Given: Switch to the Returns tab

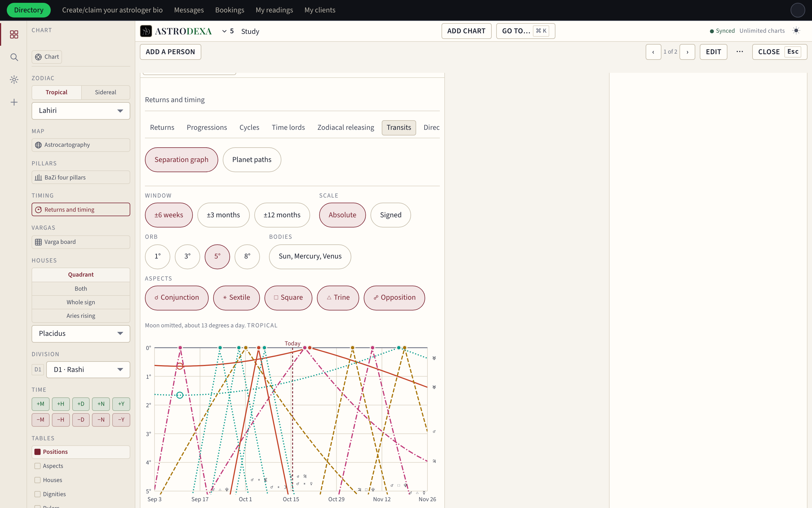Looking at the screenshot, I should pyautogui.click(x=162, y=128).
